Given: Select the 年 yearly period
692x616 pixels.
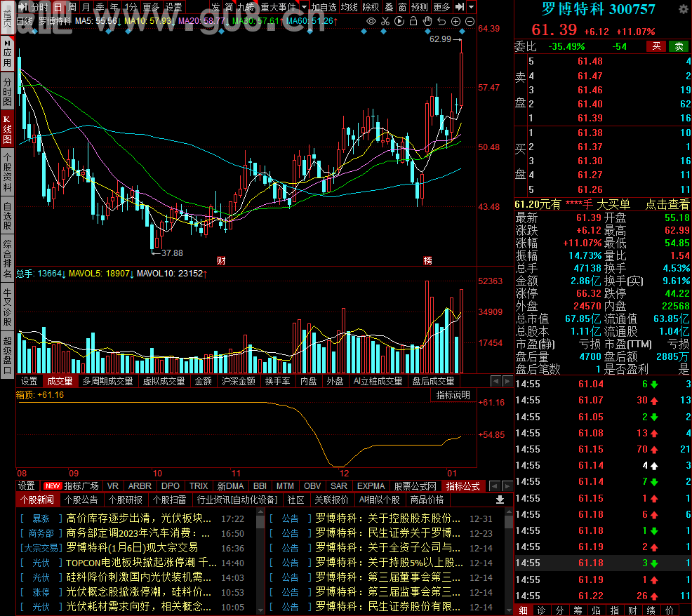Looking at the screenshot, I should pyautogui.click(x=114, y=7).
